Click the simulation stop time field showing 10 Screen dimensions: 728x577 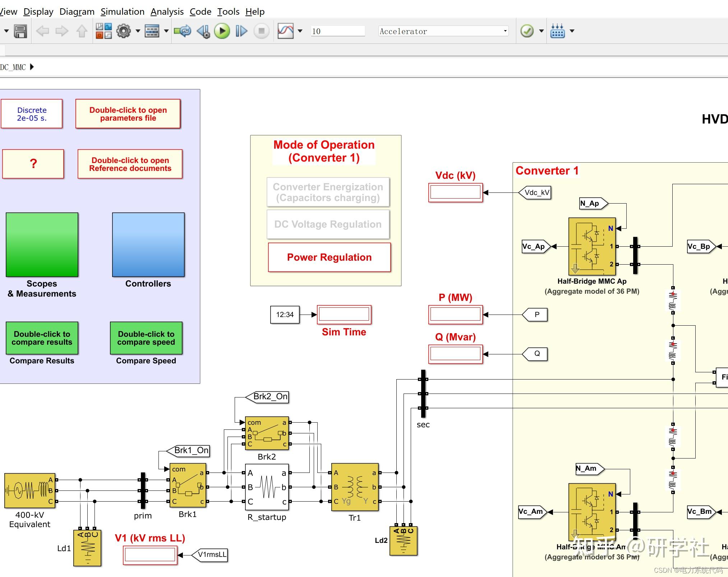[337, 31]
